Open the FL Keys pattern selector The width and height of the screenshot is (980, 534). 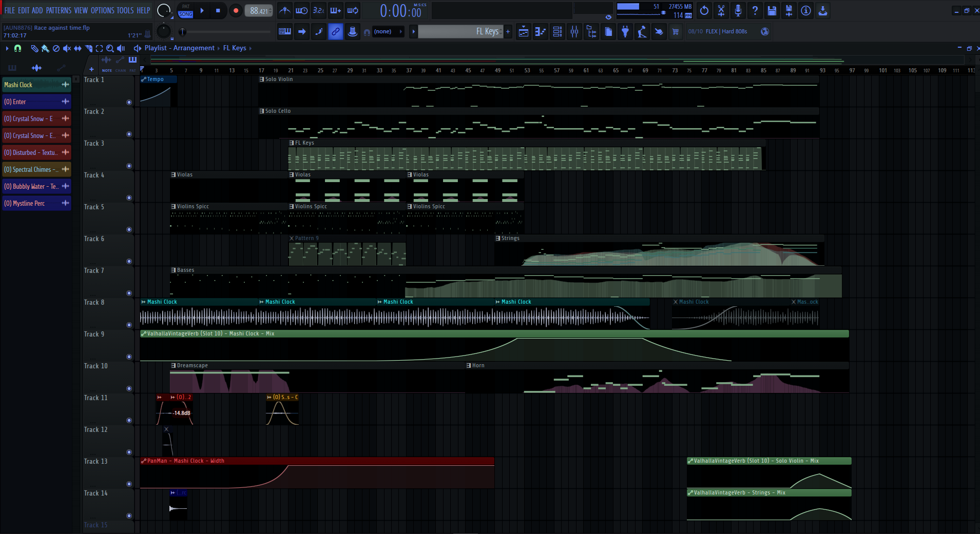(x=460, y=32)
